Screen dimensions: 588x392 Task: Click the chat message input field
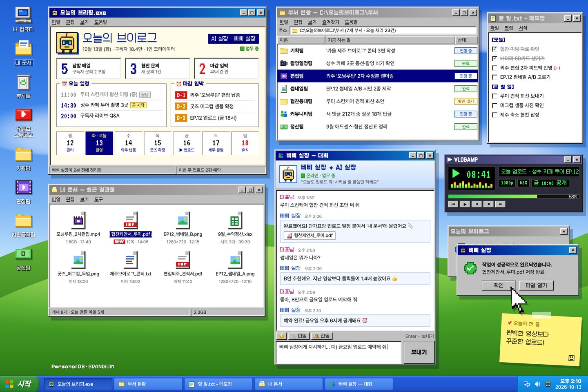[x=339, y=352]
